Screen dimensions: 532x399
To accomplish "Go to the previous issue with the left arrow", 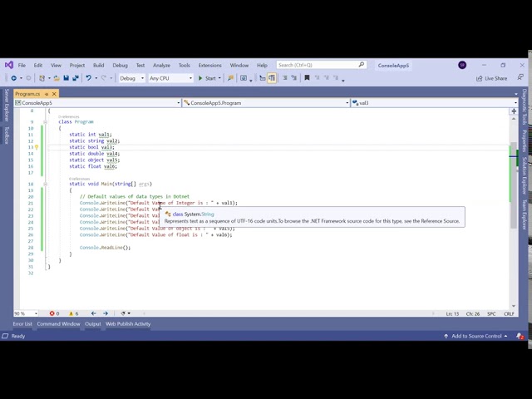I will tap(94, 313).
